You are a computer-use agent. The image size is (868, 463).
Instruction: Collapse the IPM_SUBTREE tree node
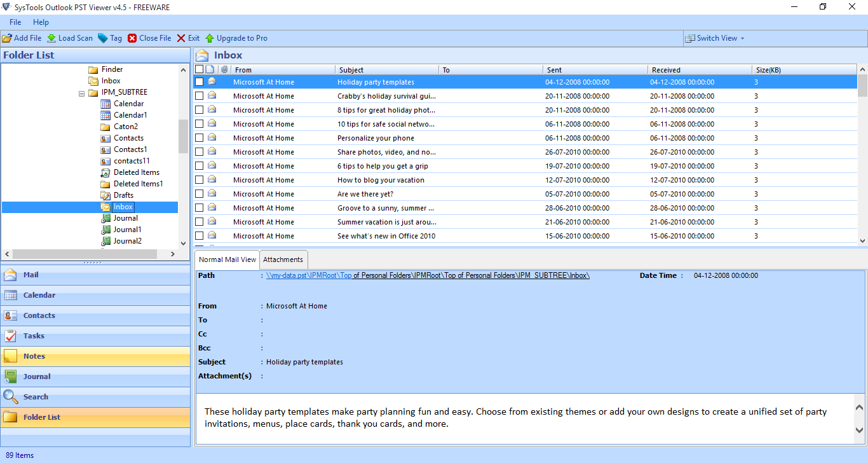pyautogui.click(x=82, y=93)
